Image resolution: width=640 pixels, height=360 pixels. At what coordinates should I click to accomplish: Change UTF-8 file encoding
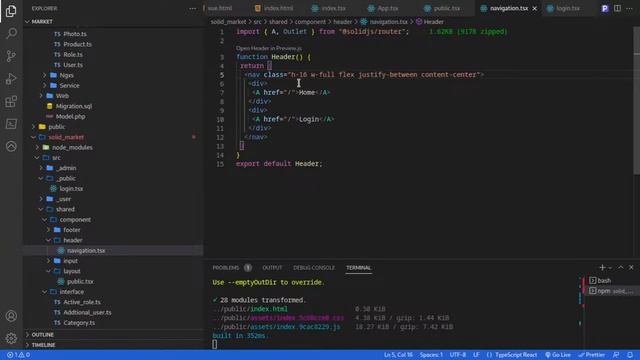click(458, 355)
